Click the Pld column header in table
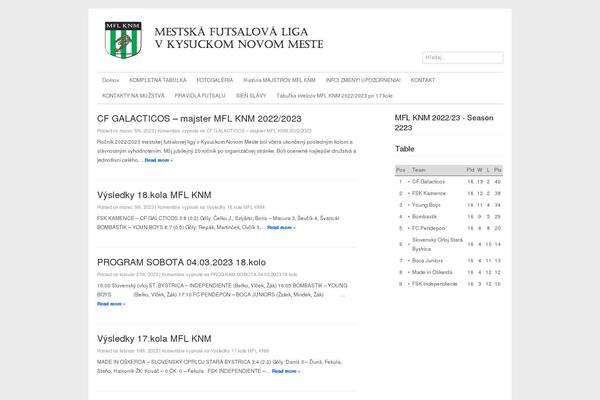This screenshot has width=600, height=400. tap(470, 170)
